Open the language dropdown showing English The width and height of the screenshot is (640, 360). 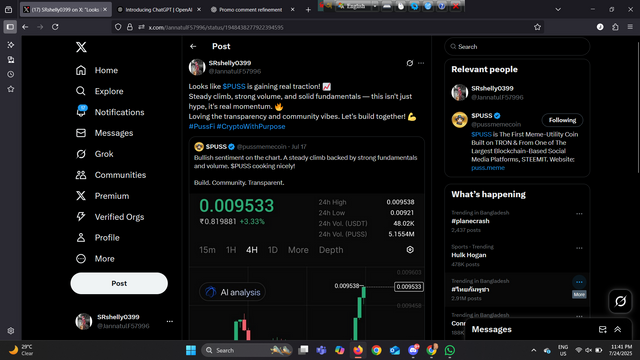point(357,6)
